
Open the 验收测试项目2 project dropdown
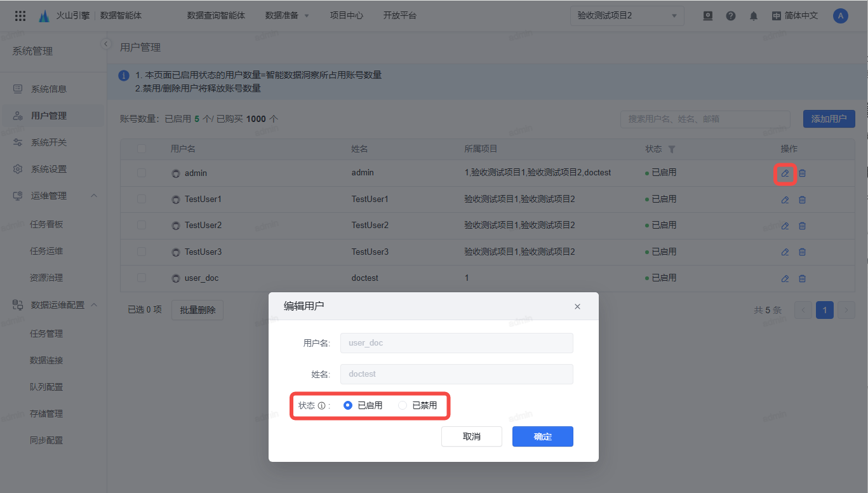tap(627, 16)
